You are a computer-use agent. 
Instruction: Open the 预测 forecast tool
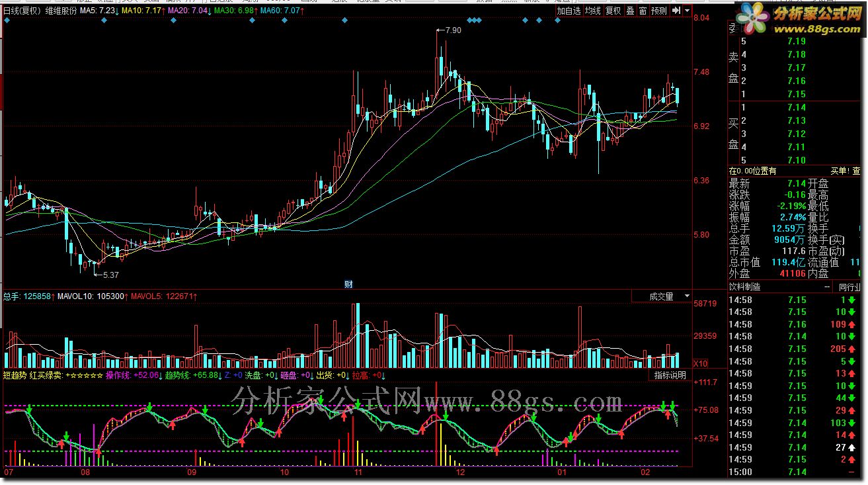[x=658, y=11]
